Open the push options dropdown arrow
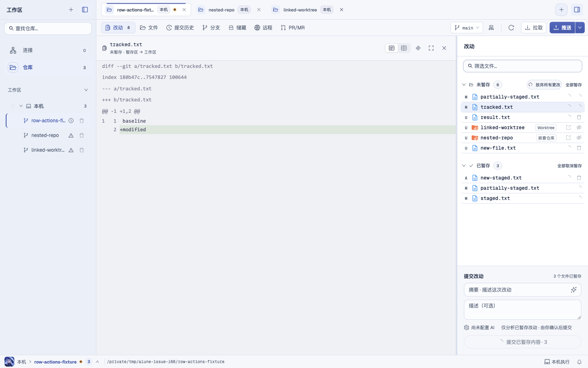 tap(580, 28)
